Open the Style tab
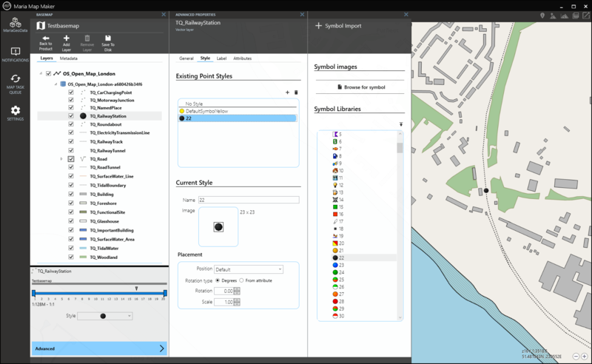The height and width of the screenshot is (364, 592). point(205,58)
